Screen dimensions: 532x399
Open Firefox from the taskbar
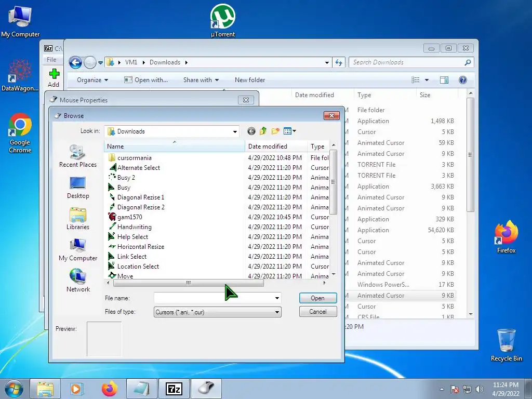[109, 389]
